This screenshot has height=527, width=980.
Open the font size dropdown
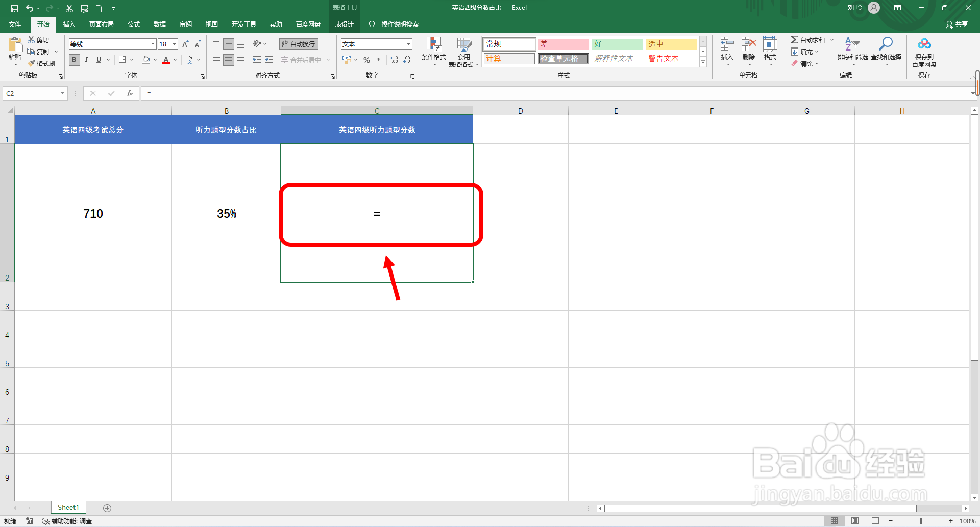click(x=174, y=44)
